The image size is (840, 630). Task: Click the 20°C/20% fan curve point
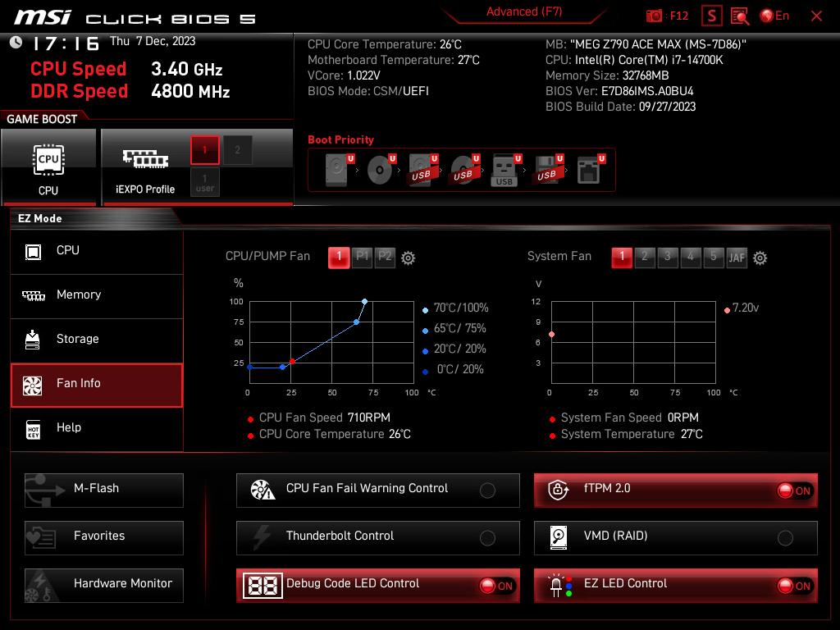282,367
